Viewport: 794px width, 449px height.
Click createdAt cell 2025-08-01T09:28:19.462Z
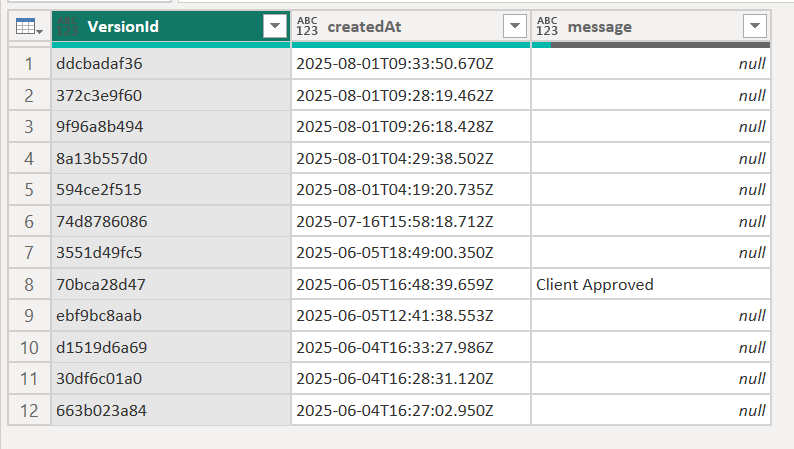click(x=411, y=95)
